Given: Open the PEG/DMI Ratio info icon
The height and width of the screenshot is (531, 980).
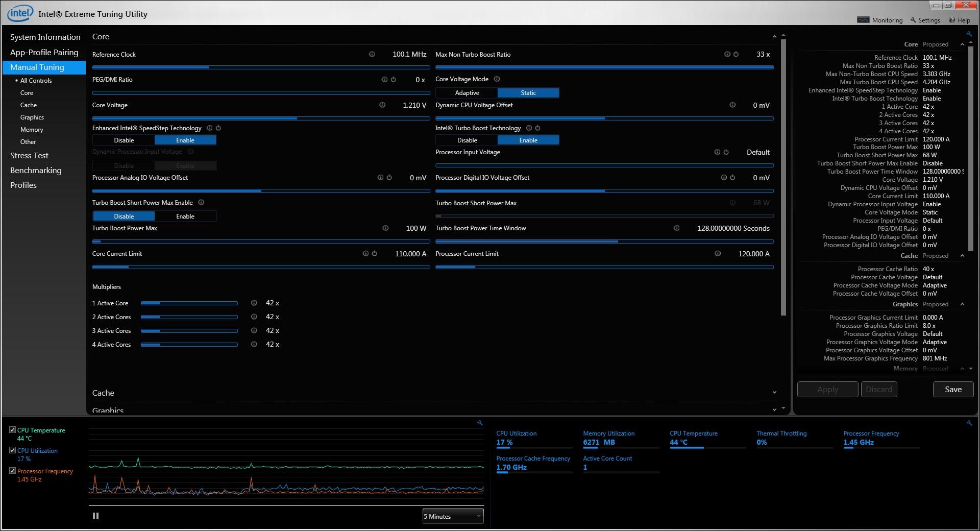Looking at the screenshot, I should [384, 80].
